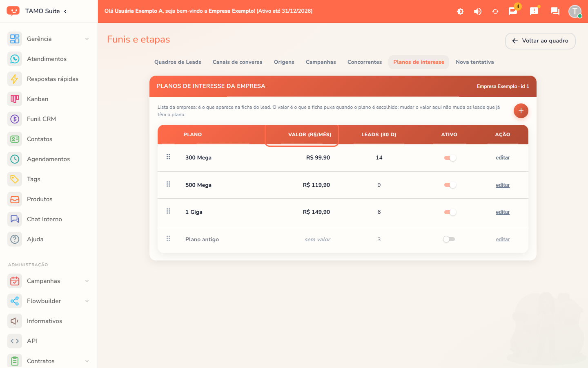This screenshot has height=368, width=588.
Task: Toggle the 500 Mega plan active switch
Action: [x=450, y=185]
